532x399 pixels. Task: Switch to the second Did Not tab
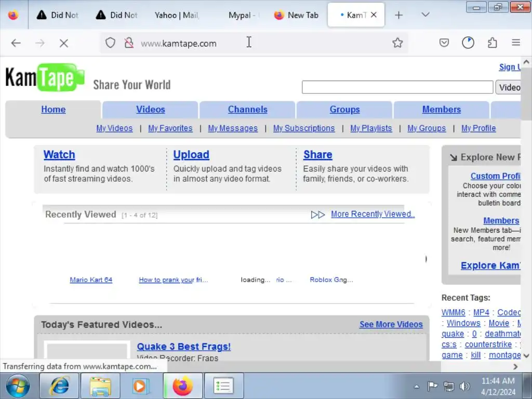pos(117,15)
